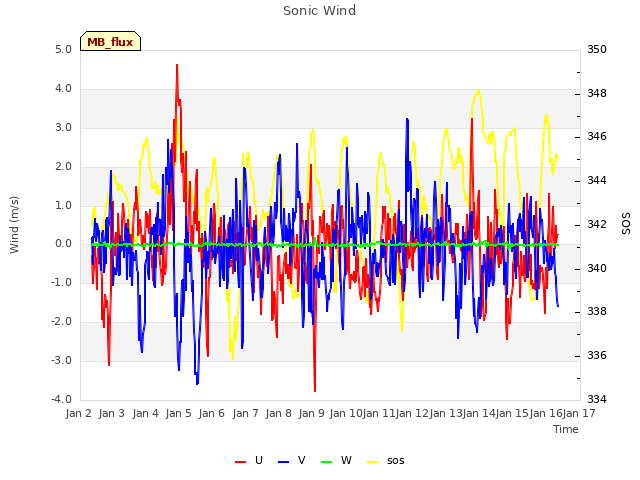Click the Jan 17 tick label
The height and width of the screenshot is (480, 640).
(579, 413)
